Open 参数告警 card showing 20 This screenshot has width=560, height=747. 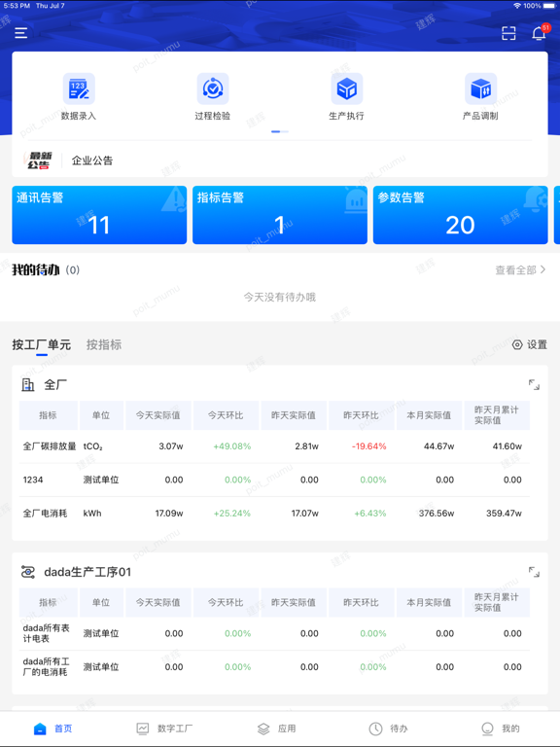click(x=461, y=215)
